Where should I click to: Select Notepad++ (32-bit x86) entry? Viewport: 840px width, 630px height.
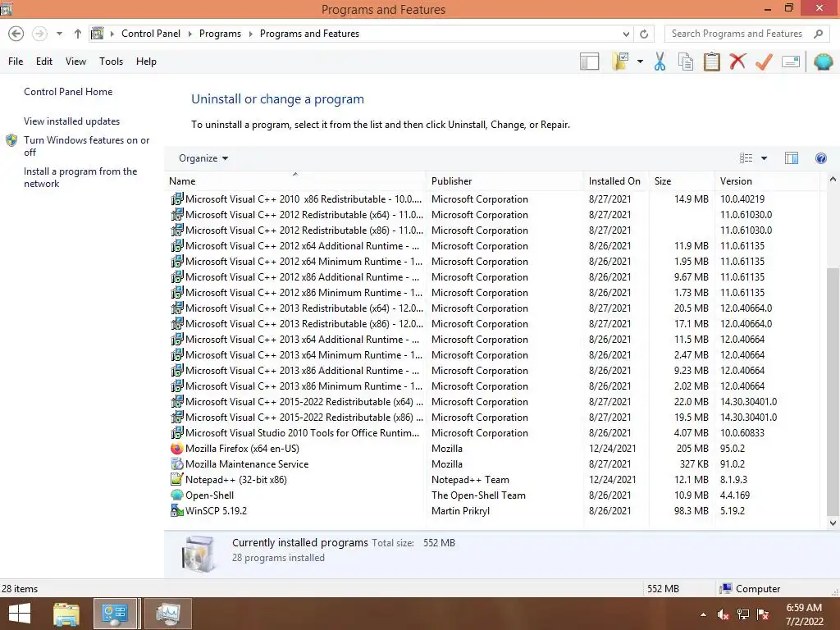pos(493,480)
